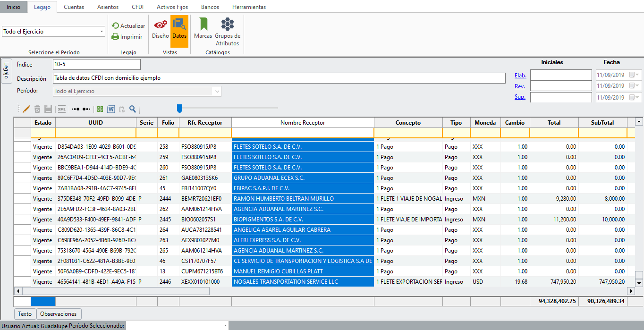Click Imprimir to print the legajo
Screen dimensions: 644x330
click(x=127, y=37)
